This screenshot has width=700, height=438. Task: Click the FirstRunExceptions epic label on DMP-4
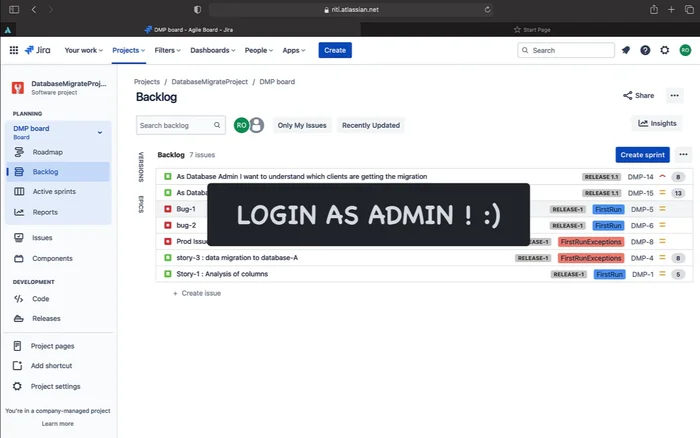(590, 258)
